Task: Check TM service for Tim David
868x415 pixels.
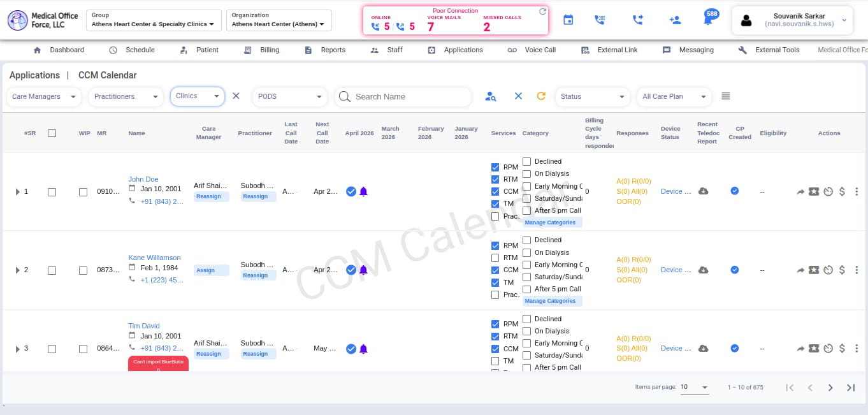Action: click(495, 361)
